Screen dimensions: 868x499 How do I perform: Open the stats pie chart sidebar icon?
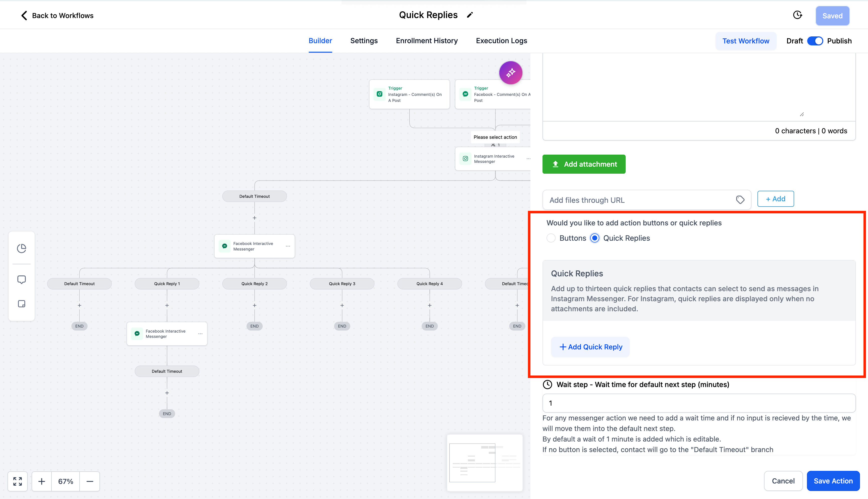(x=22, y=248)
